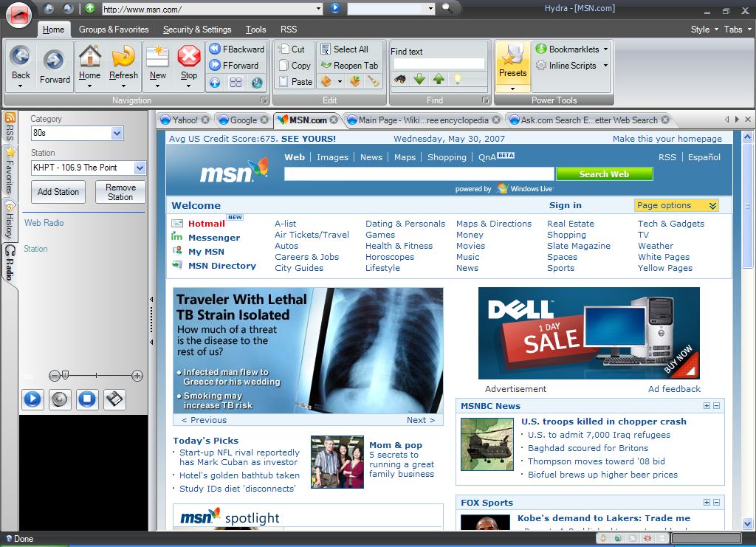Play the selected radio station
The width and height of the screenshot is (756, 547).
(32, 399)
